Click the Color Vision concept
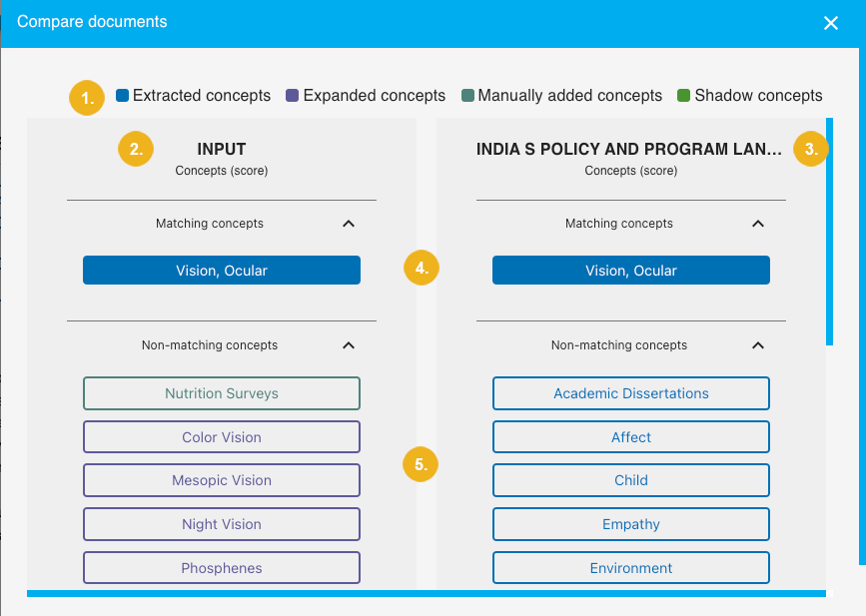Screen dimensions: 866x616 [x=222, y=437]
